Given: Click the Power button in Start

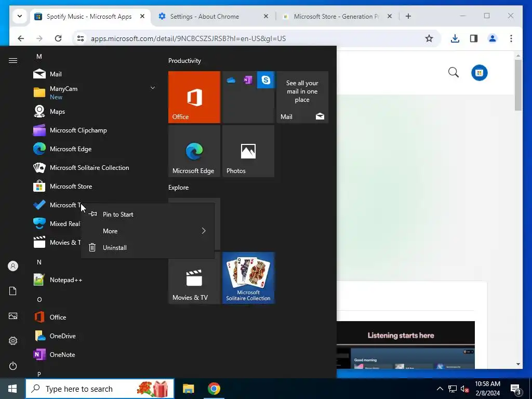Looking at the screenshot, I should point(13,366).
